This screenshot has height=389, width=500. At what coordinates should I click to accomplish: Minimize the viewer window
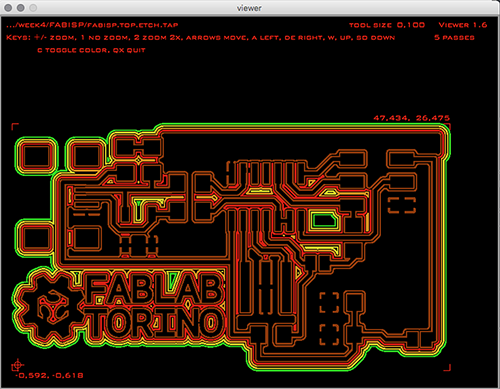[21, 8]
